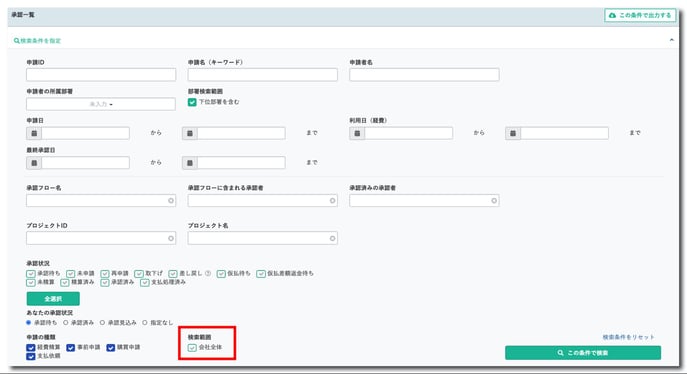687x374 pixels.
Task: Select the 承認見込み radio button
Action: [102, 323]
